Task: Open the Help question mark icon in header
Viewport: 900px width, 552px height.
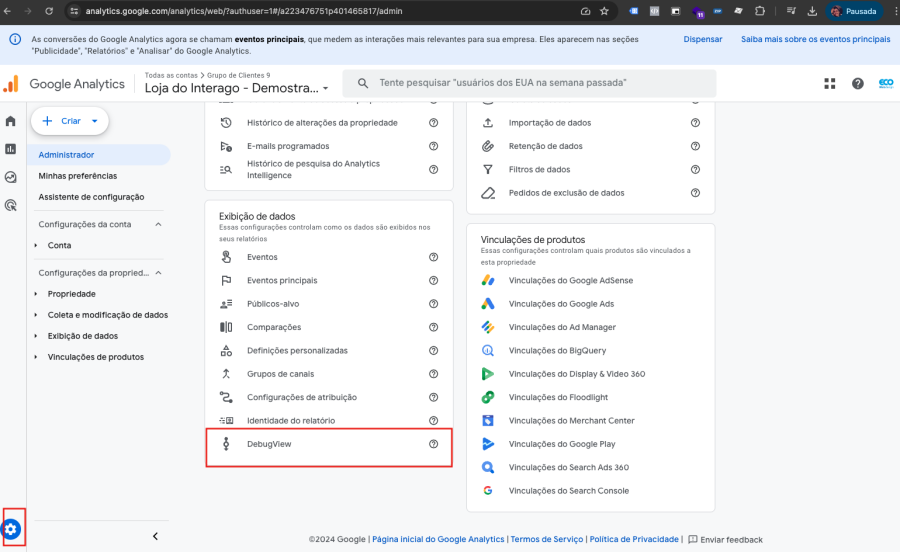Action: pyautogui.click(x=858, y=84)
